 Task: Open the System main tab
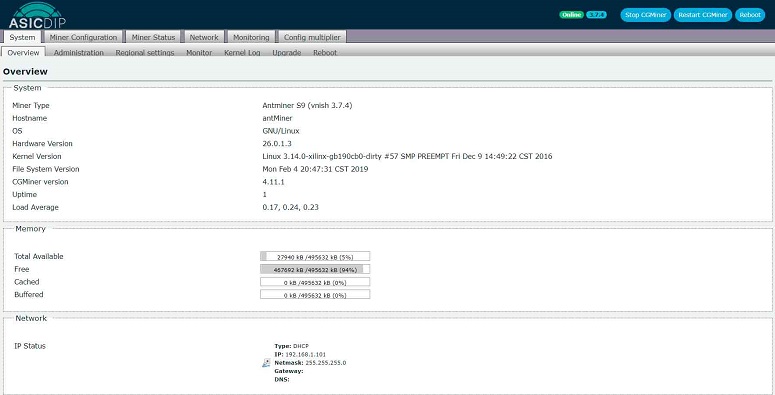(22, 37)
